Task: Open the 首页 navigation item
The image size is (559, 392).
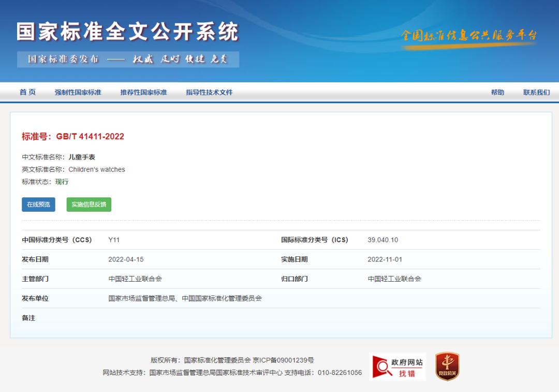Action: pos(27,92)
